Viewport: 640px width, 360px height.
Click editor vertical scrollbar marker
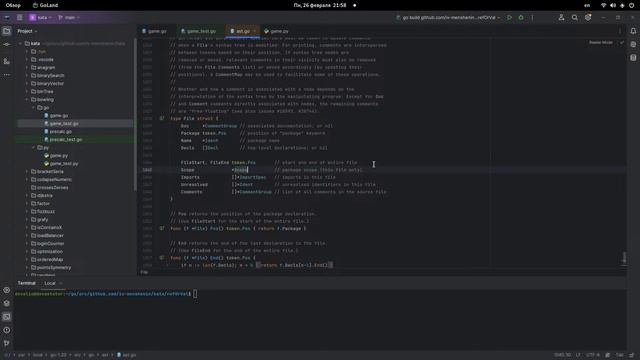click(x=624, y=258)
